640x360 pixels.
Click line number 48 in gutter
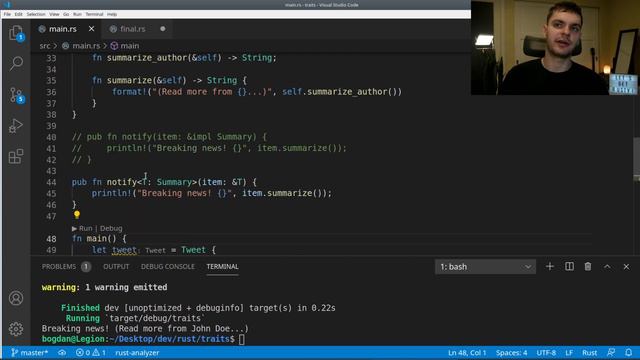point(51,239)
